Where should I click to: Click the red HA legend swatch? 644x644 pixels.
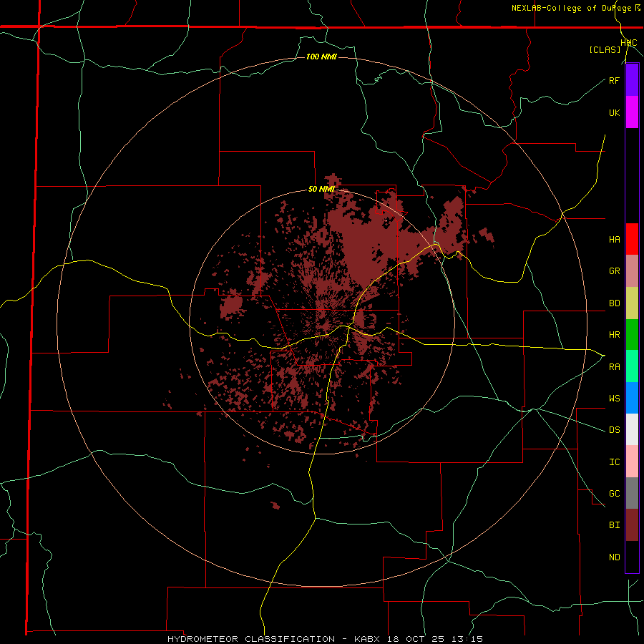click(632, 239)
